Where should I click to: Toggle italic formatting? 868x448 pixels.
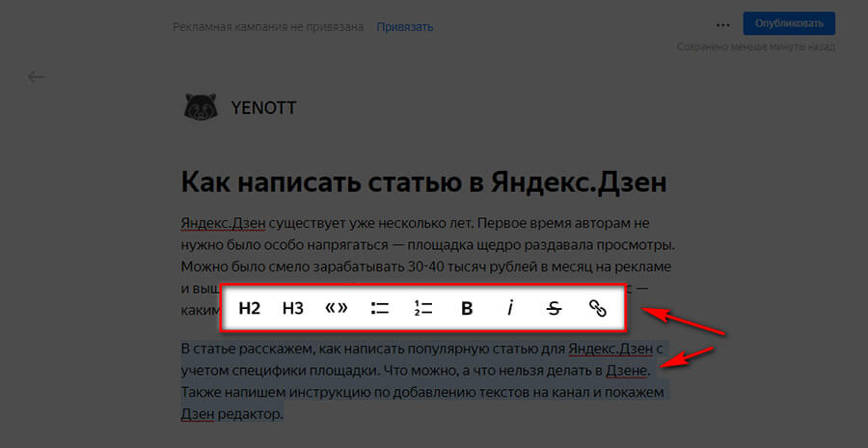(x=510, y=309)
